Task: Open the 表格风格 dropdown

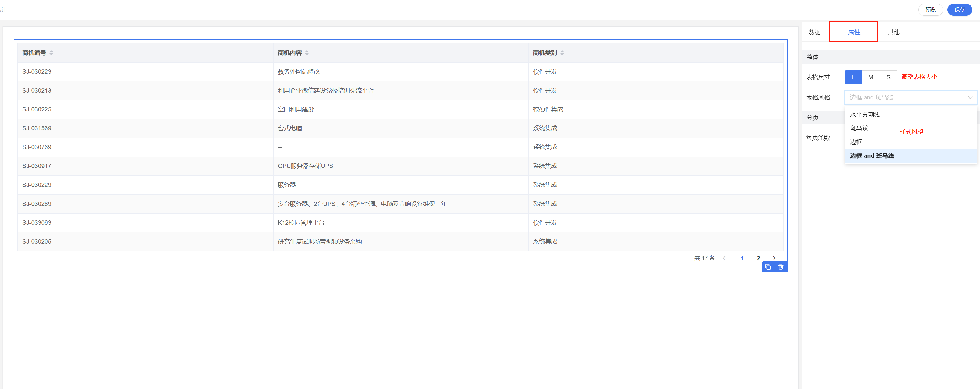Action: pos(910,97)
